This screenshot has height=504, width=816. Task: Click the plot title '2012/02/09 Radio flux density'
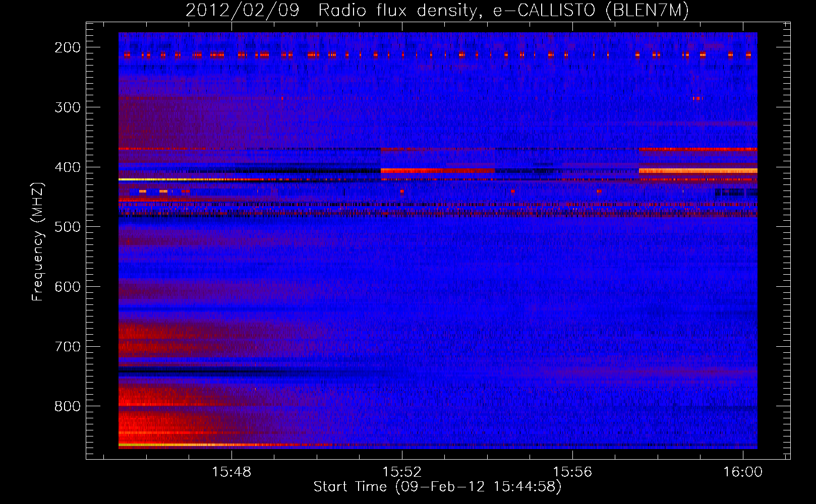tap(437, 11)
